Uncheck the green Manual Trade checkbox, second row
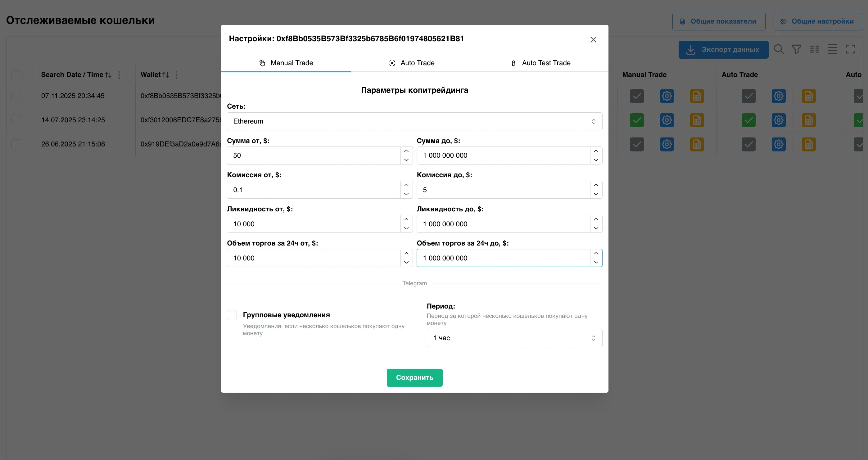868x460 pixels. click(636, 120)
